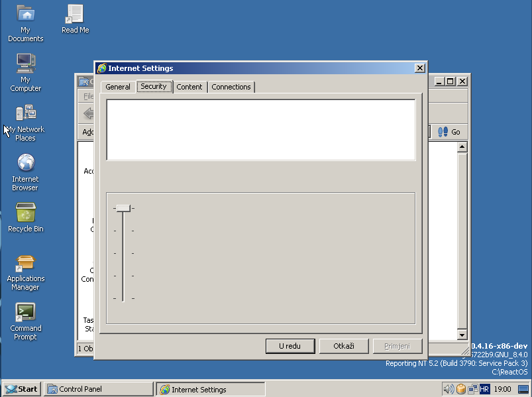Click the show desktop icon in tray
The width and height of the screenshot is (532, 397).
(523, 389)
